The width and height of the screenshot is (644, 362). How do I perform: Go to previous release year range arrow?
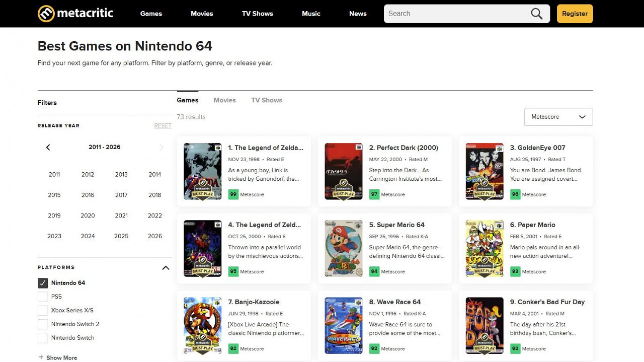[x=48, y=148]
